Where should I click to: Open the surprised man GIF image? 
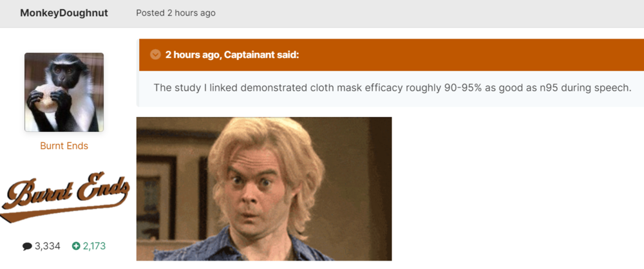[264, 189]
